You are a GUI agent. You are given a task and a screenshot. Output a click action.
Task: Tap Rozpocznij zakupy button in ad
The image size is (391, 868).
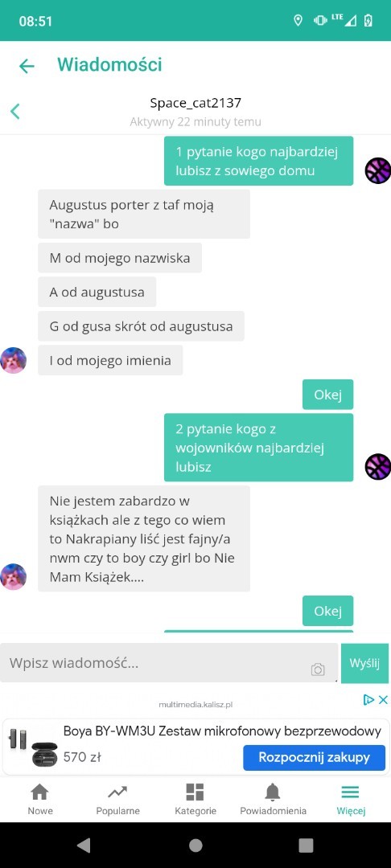314,757
